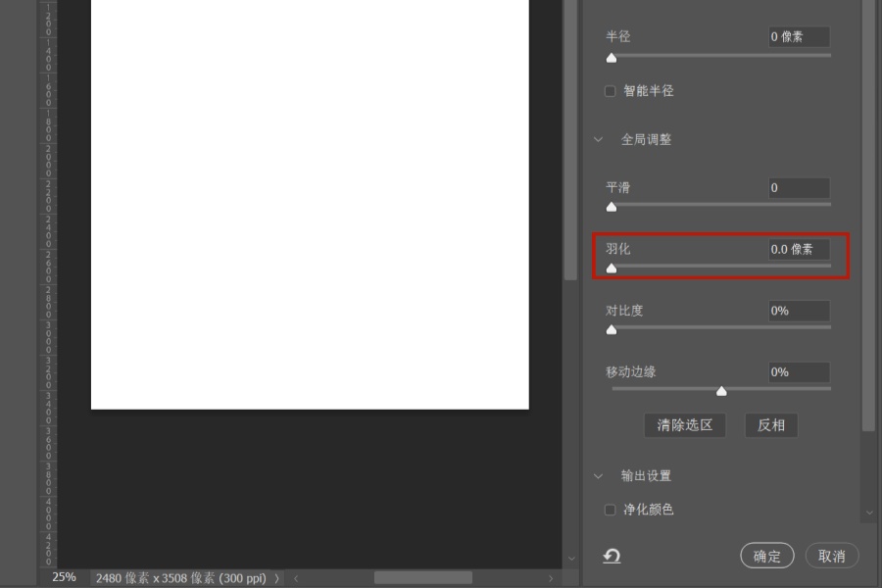Click the 羽化 label
This screenshot has width=882, height=588.
[617, 249]
